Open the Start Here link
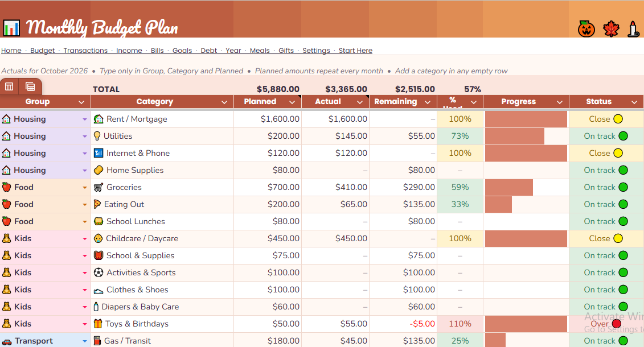The height and width of the screenshot is (347, 644). coord(355,51)
